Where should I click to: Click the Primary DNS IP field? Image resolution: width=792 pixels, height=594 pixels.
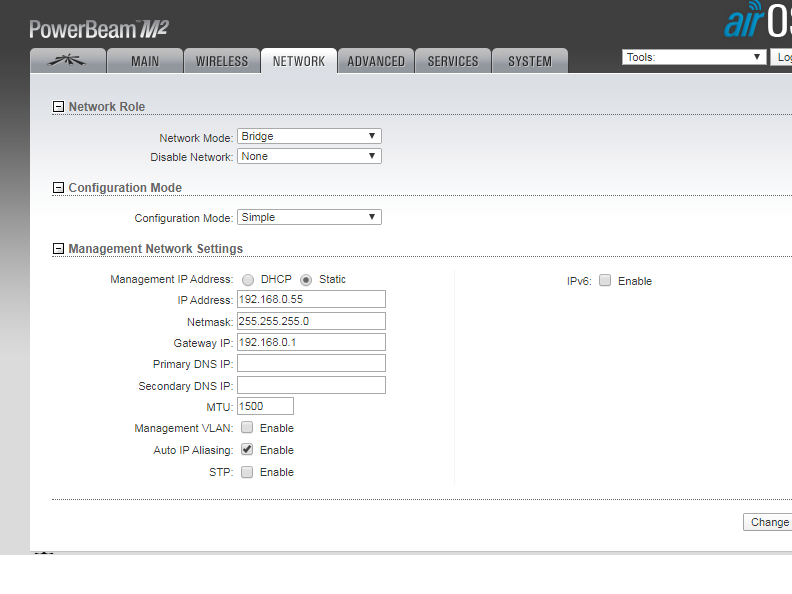[x=311, y=363]
